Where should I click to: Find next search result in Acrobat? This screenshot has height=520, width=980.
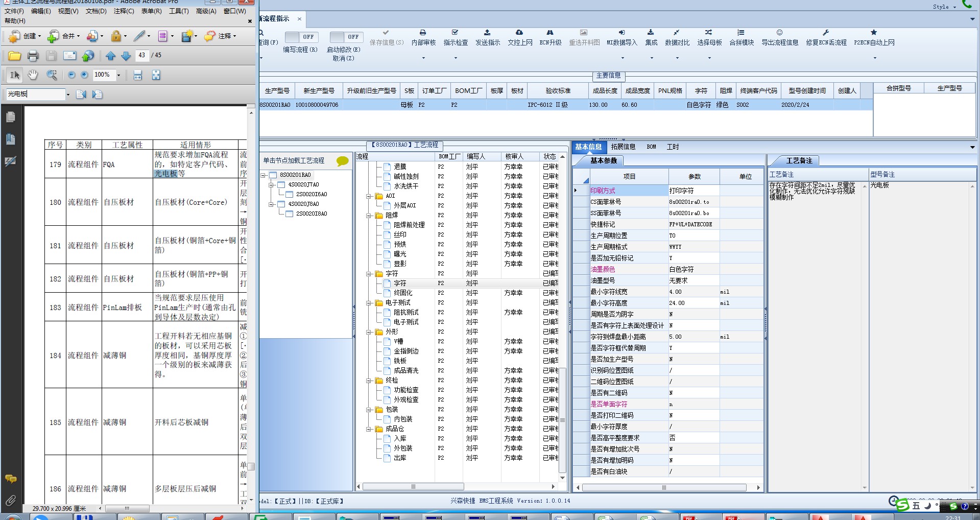pyautogui.click(x=98, y=94)
